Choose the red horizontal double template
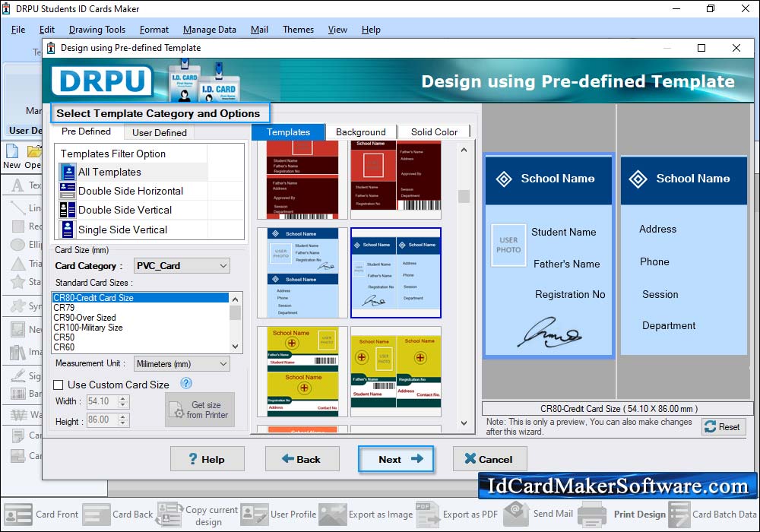This screenshot has height=532, width=760. click(x=302, y=180)
